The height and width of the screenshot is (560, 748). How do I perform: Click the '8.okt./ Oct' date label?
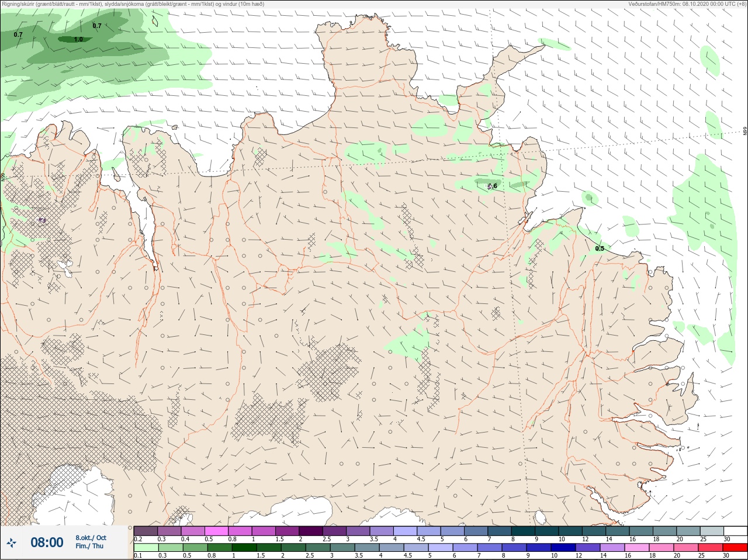pyautogui.click(x=91, y=538)
